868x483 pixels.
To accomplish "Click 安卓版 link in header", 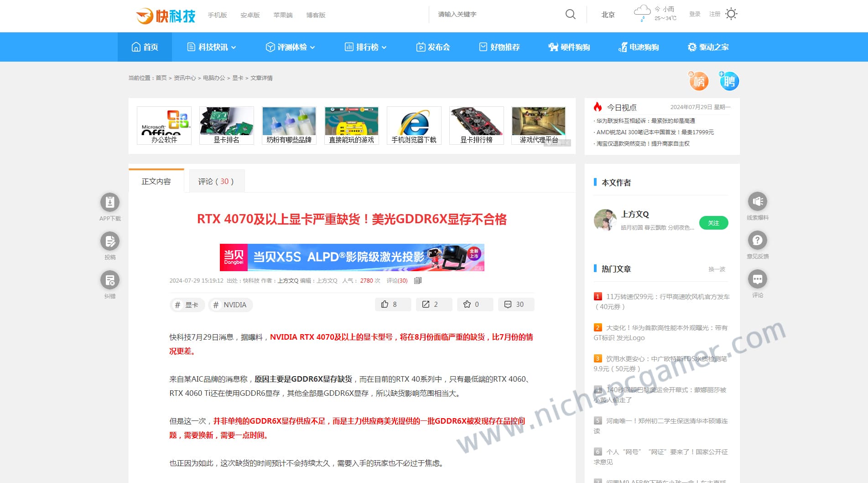I will pos(250,15).
